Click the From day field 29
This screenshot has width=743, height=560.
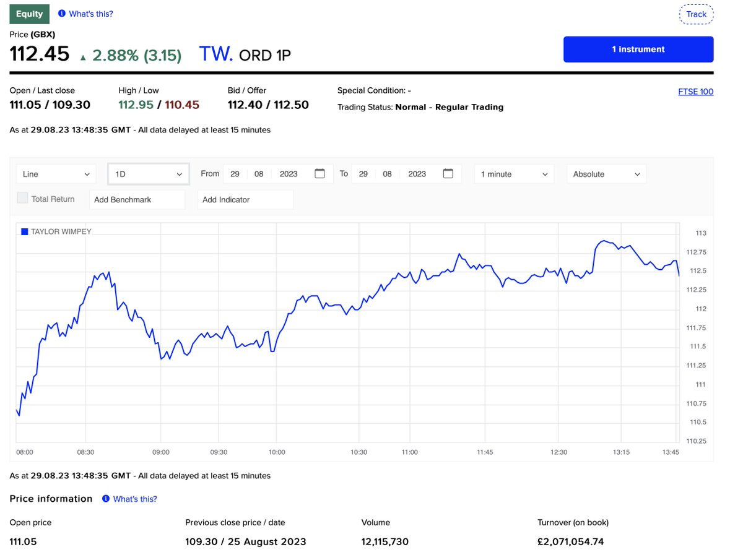point(235,174)
